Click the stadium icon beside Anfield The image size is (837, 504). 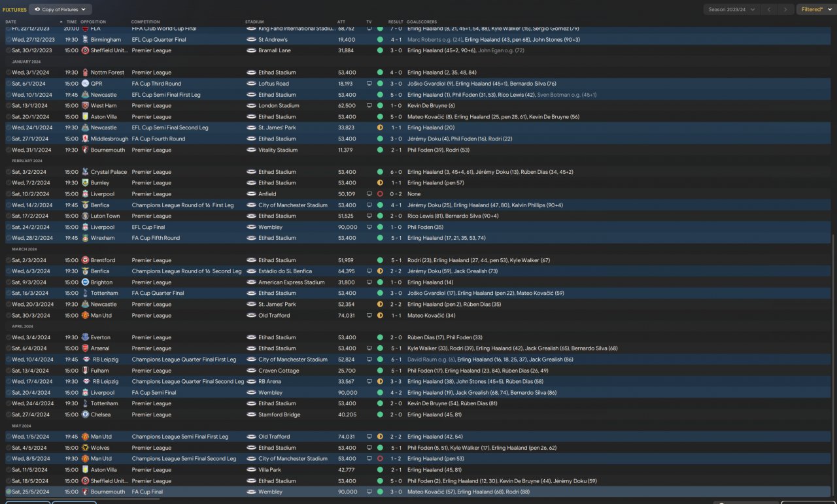click(x=251, y=194)
